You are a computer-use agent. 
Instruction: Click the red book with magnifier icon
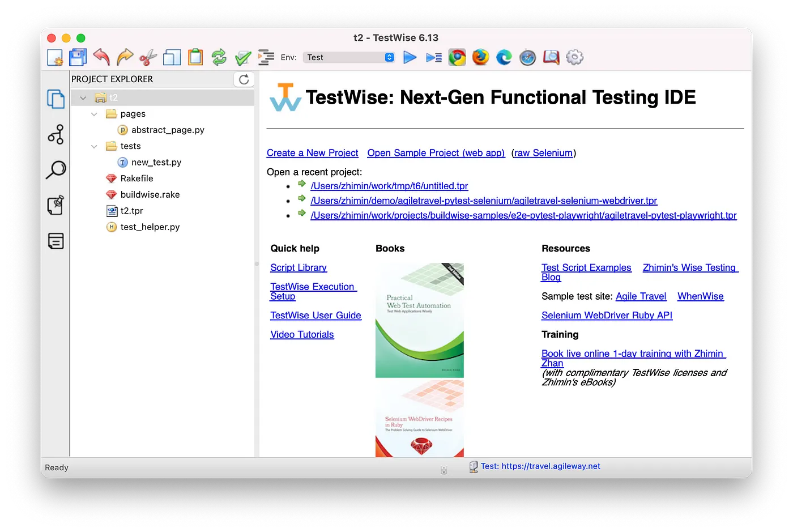coord(551,57)
